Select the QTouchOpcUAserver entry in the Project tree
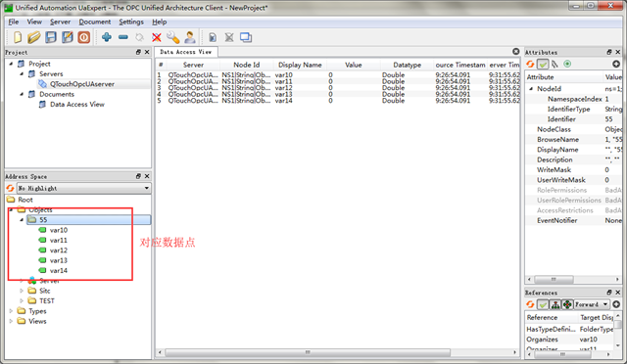Viewport: 627px width, 364px height. (81, 84)
